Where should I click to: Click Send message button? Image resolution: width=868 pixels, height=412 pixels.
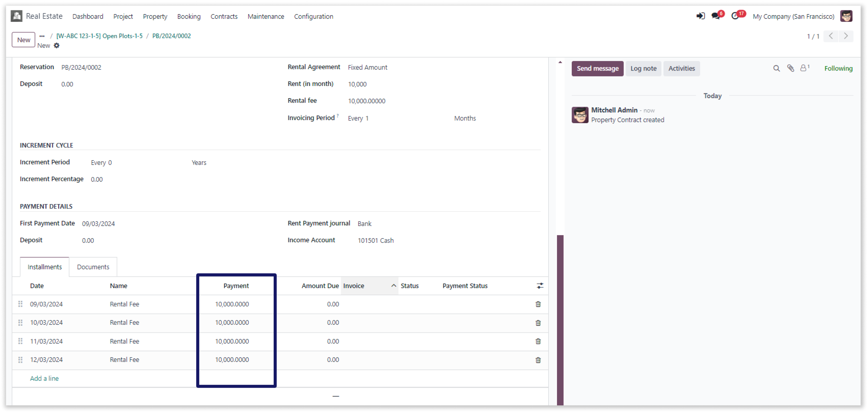click(597, 68)
